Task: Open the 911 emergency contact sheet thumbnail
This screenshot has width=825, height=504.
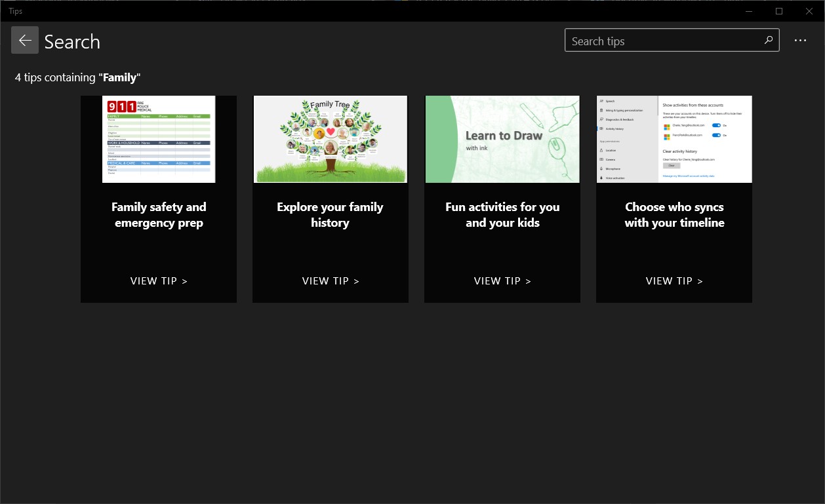Action: pos(159,139)
